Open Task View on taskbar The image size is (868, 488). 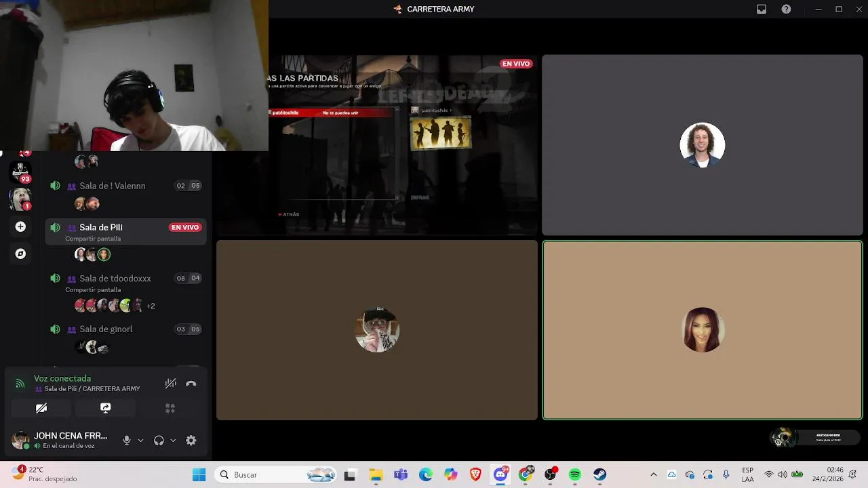pyautogui.click(x=350, y=474)
